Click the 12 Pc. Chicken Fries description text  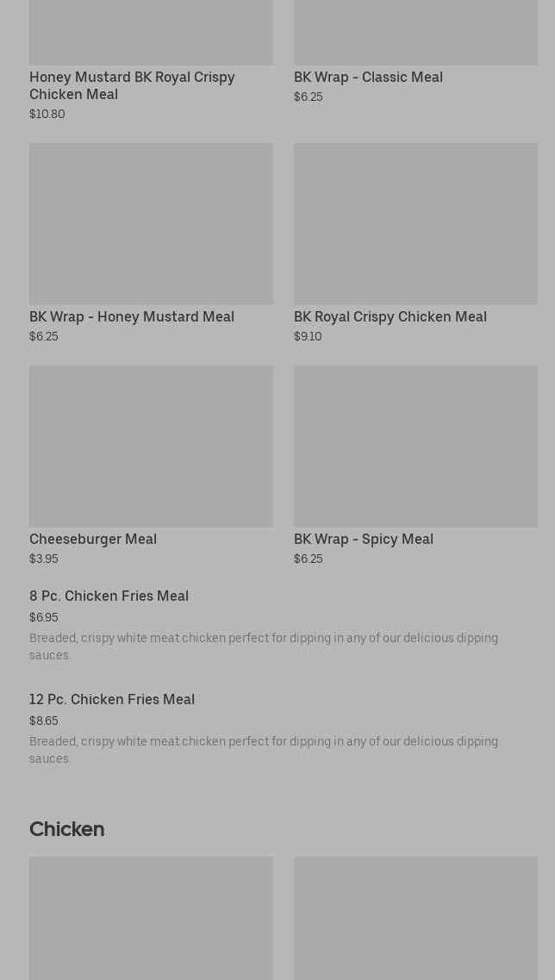tap(263, 750)
